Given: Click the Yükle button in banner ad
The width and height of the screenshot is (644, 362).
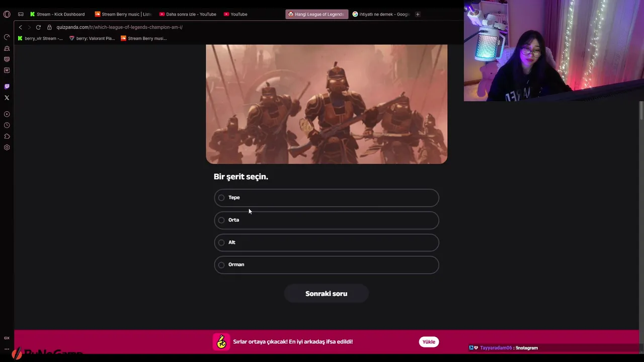Looking at the screenshot, I should pyautogui.click(x=429, y=342).
